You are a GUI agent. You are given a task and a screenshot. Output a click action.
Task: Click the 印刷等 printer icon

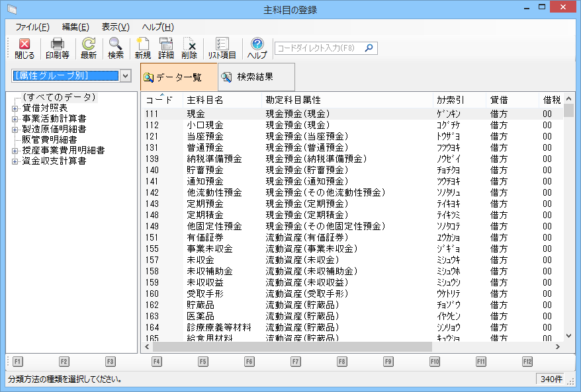point(58,45)
